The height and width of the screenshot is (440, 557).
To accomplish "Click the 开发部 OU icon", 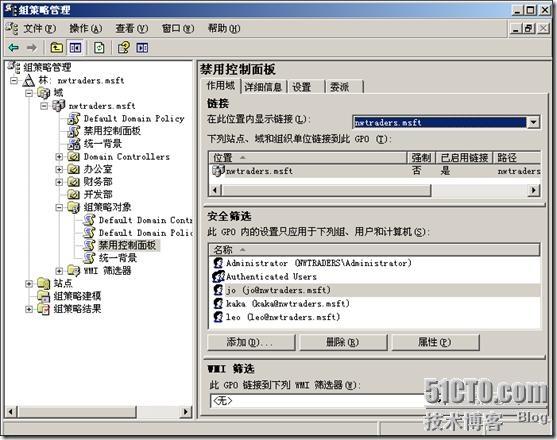I will (x=74, y=195).
